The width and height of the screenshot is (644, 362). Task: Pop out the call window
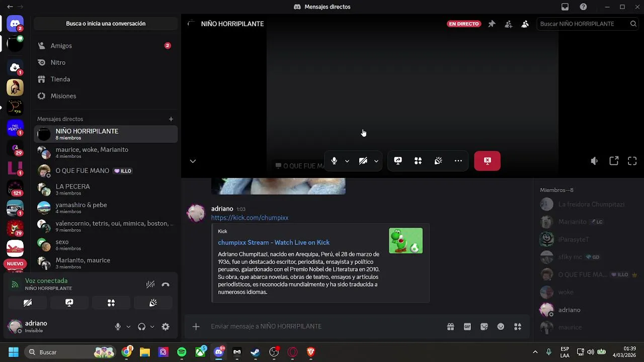pos(614,161)
